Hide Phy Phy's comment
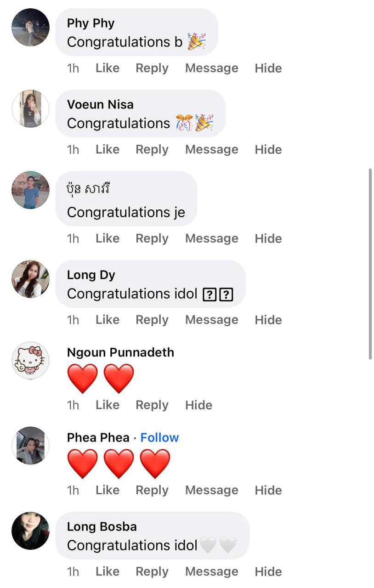Viewport: 374px width, 588px height. (x=268, y=68)
